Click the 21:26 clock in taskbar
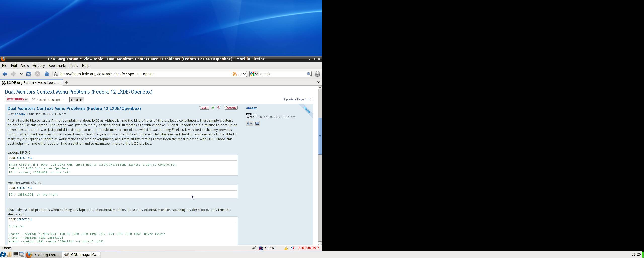 click(x=636, y=255)
